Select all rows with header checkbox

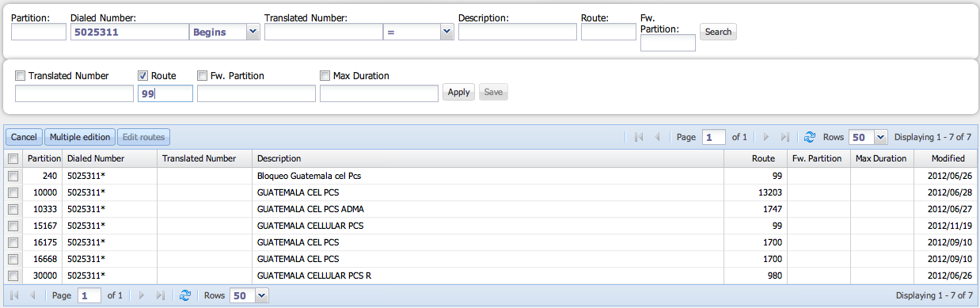click(13, 158)
